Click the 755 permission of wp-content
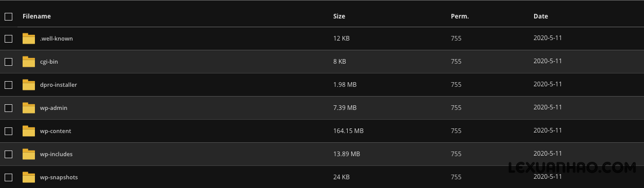This screenshot has height=188, width=644. click(x=456, y=131)
